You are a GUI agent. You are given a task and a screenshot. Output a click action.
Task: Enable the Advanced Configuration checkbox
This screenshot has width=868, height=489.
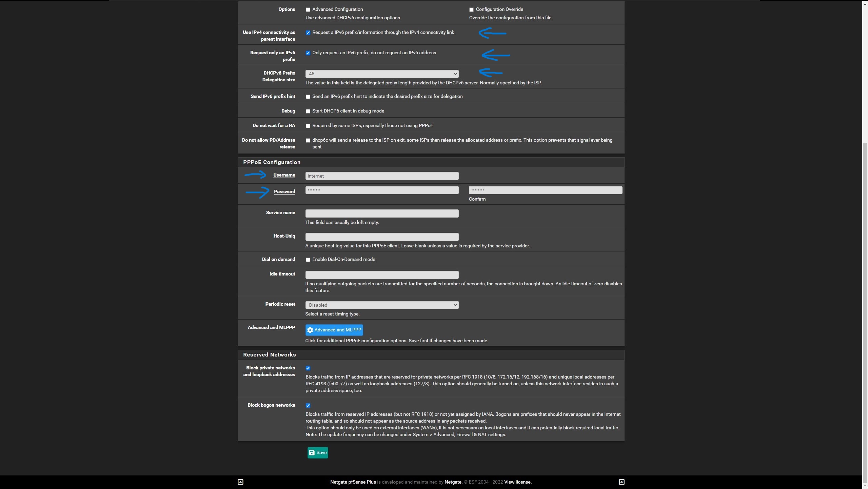pos(308,9)
